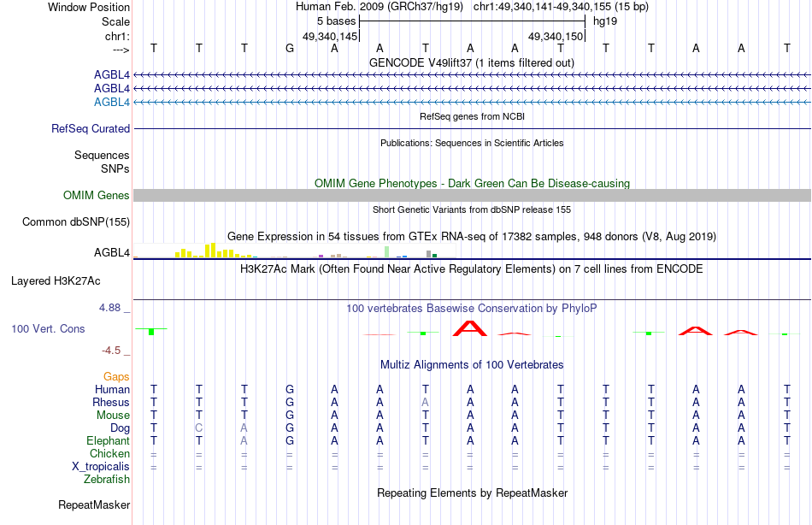Click the Elephant species row label

108,440
